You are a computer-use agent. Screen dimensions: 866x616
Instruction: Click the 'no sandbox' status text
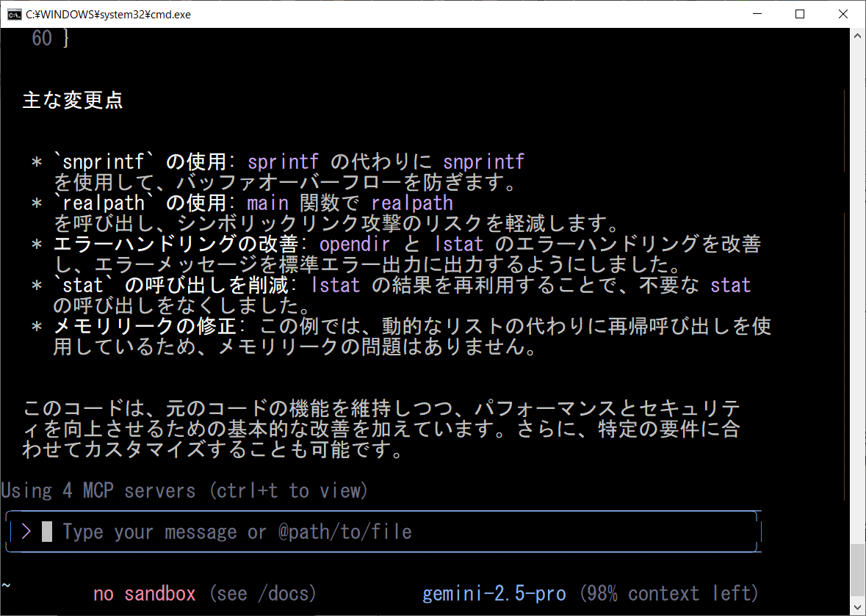coord(145,593)
